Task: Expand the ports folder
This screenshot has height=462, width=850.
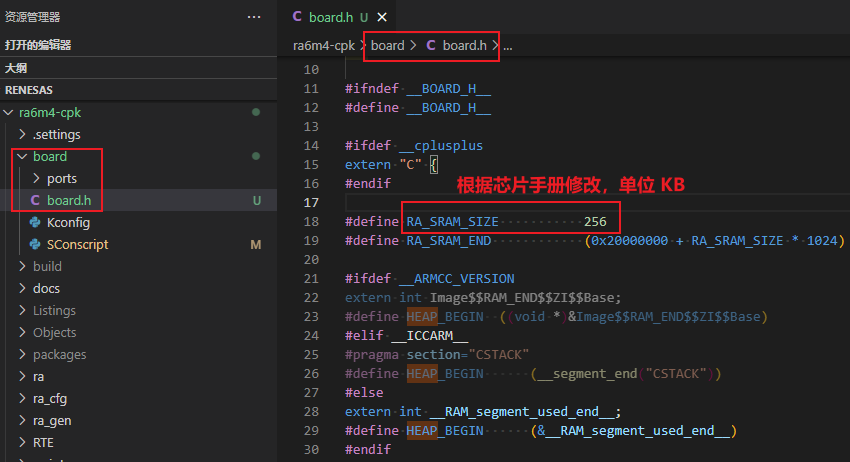Action: click(37, 178)
